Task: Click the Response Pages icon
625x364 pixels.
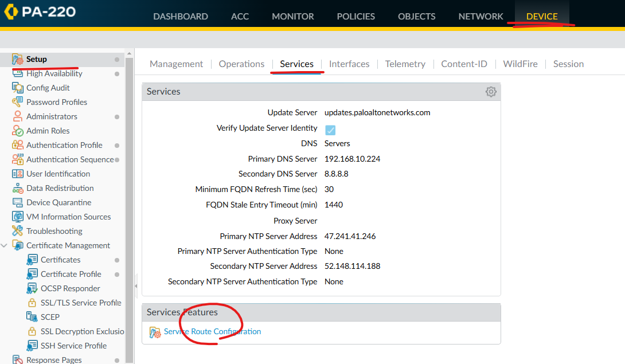Action: pyautogui.click(x=18, y=359)
